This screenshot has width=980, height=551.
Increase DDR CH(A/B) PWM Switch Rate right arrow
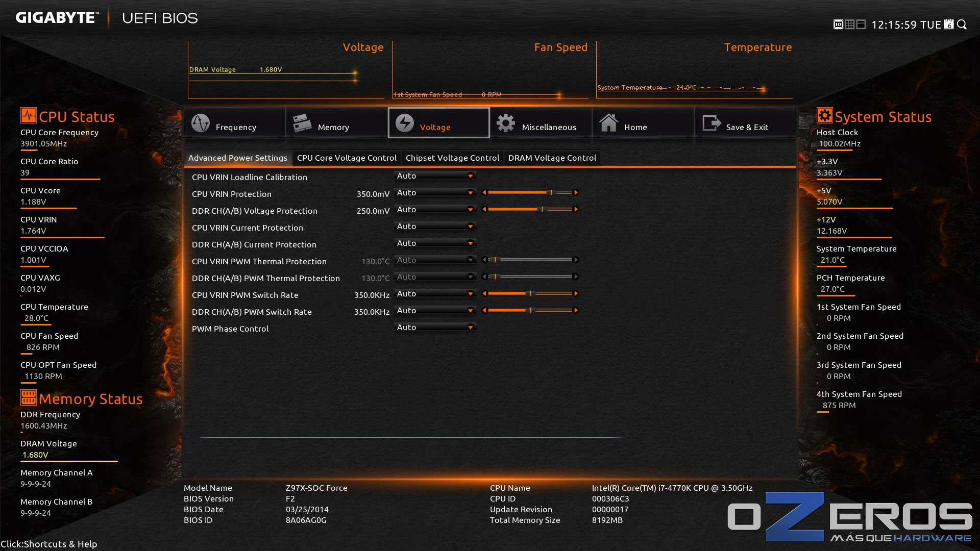(576, 310)
